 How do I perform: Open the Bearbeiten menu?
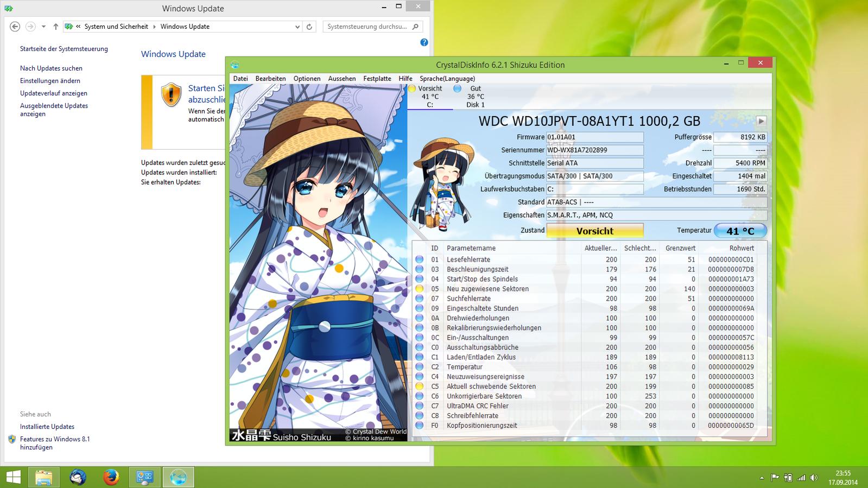tap(270, 79)
